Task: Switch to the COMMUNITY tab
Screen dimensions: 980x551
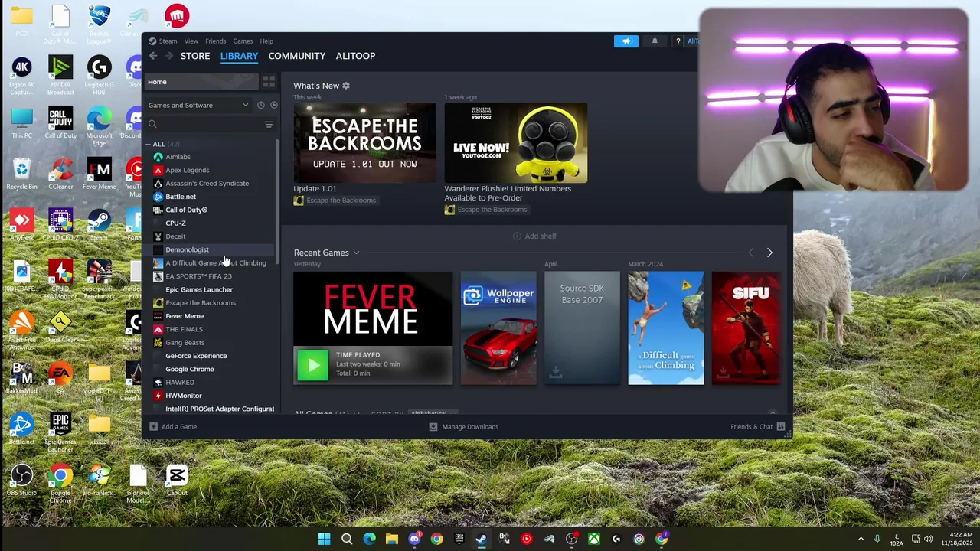Action: tap(297, 56)
